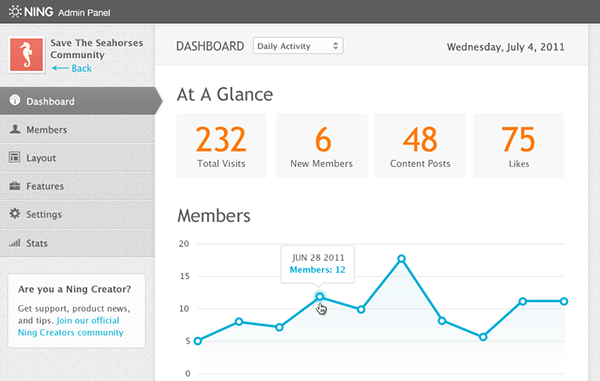This screenshot has width=600, height=381.
Task: Click the red seahorse community avatar
Action: pyautogui.click(x=26, y=55)
